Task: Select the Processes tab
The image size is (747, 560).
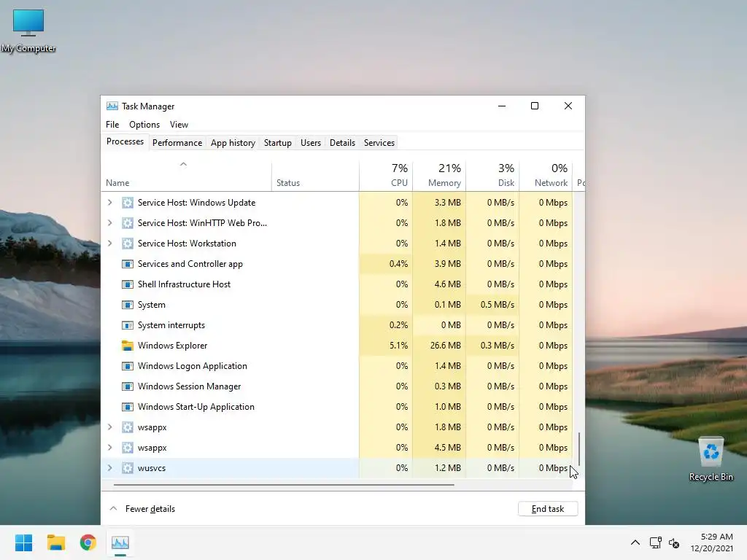Action: coord(125,141)
